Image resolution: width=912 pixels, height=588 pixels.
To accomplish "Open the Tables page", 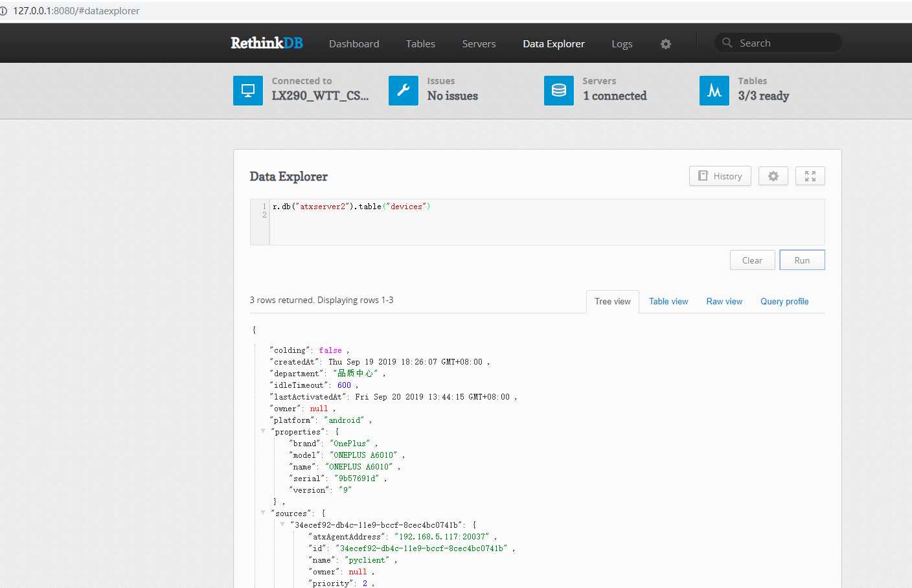I will pos(420,44).
